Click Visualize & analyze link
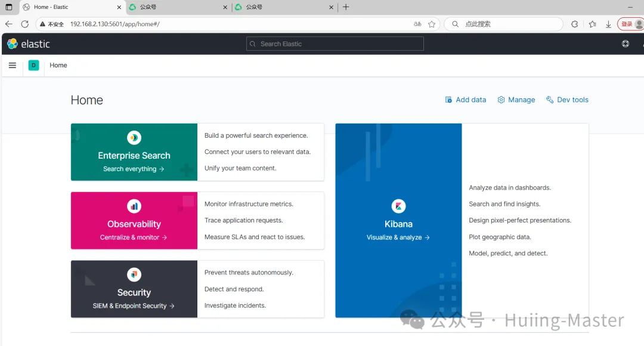The width and height of the screenshot is (644, 346). [x=398, y=237]
